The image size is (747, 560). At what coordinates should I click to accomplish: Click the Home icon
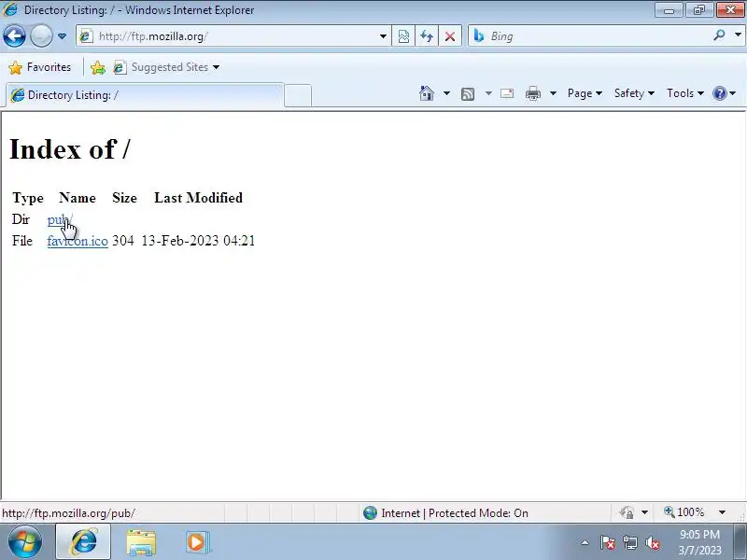(x=427, y=93)
